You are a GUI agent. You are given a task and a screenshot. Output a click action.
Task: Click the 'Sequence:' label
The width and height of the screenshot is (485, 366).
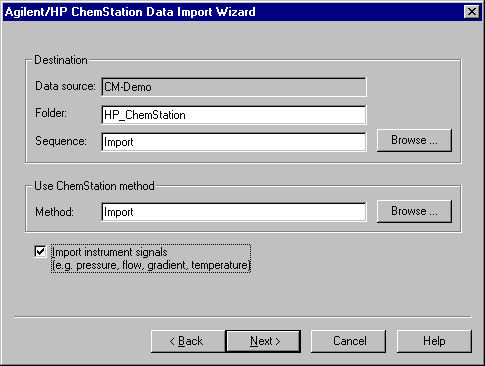click(61, 141)
